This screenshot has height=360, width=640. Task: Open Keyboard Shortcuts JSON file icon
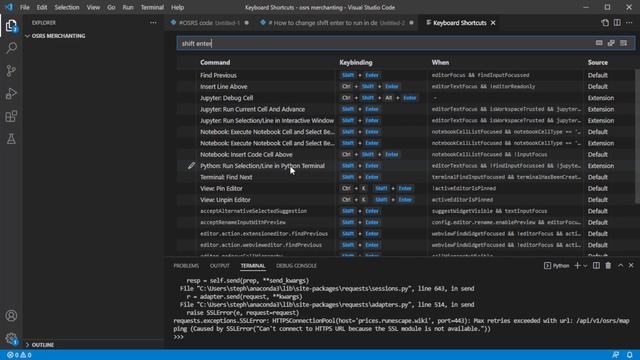point(605,23)
